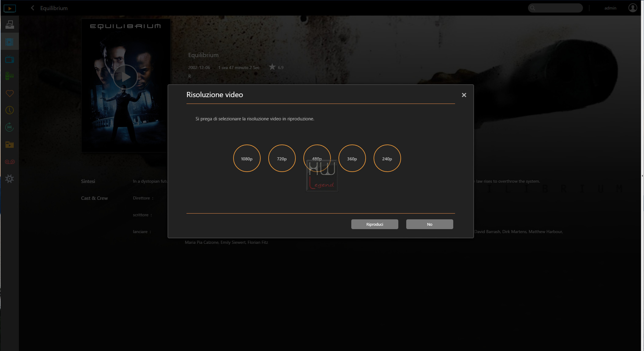Click the star rating icon beside 6.9
Image resolution: width=644 pixels, height=351 pixels.
point(272,67)
